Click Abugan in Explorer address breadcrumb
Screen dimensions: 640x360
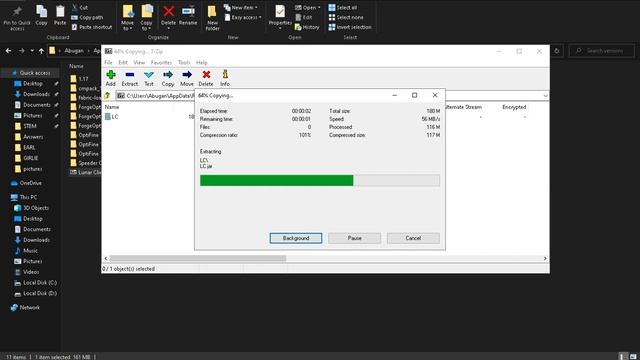[74, 51]
